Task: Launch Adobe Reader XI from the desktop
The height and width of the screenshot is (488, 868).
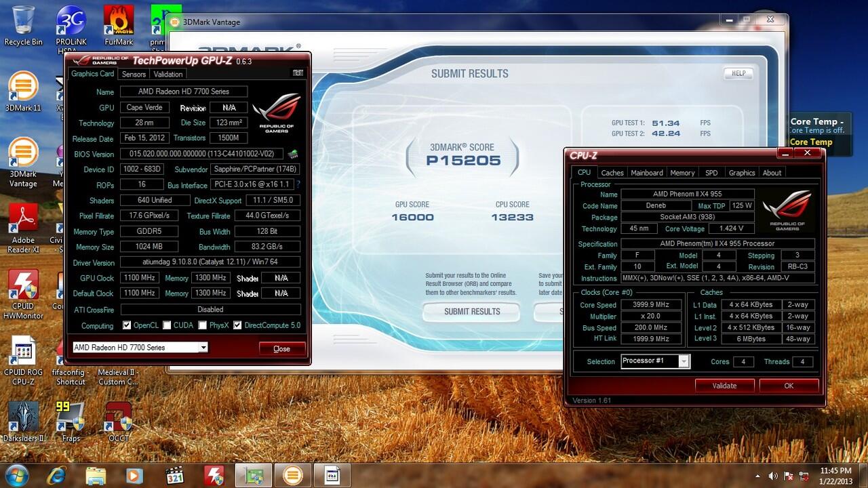Action: click(23, 228)
